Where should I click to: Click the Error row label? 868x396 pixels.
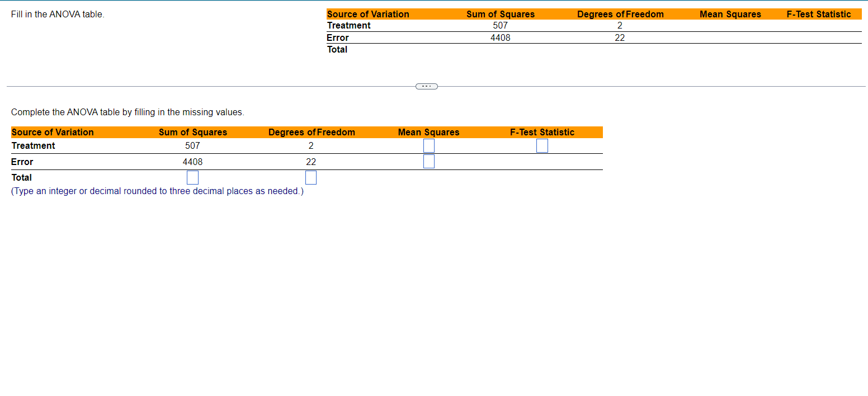point(21,162)
